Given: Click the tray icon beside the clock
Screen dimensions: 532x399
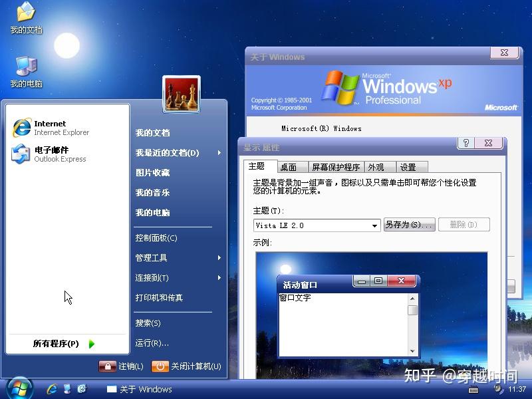Looking at the screenshot, I should point(497,388).
